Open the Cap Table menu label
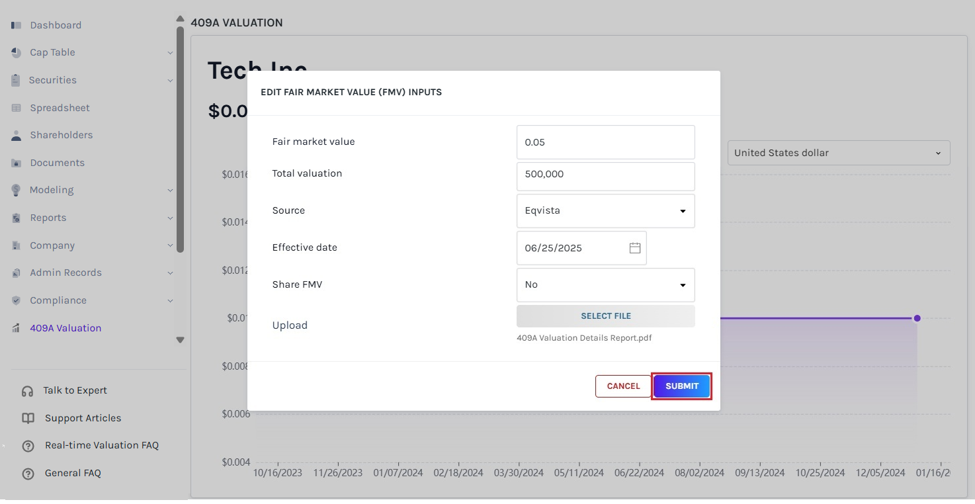 [x=52, y=53]
